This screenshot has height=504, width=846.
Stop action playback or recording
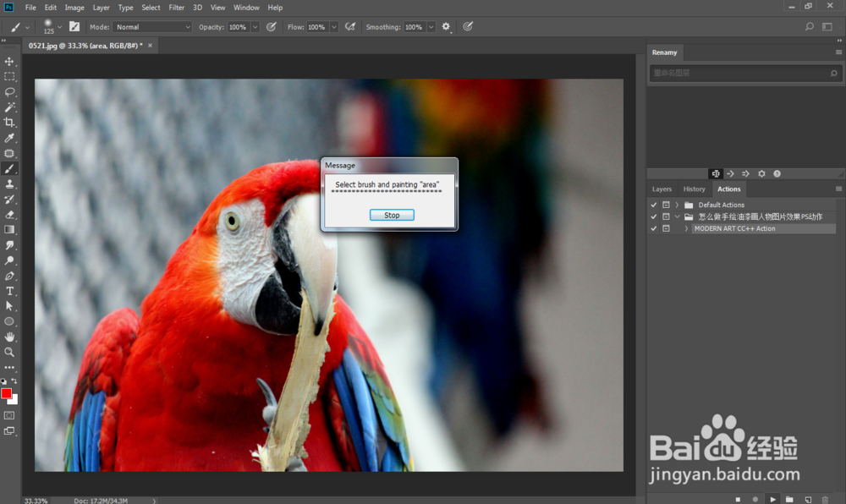(738, 499)
